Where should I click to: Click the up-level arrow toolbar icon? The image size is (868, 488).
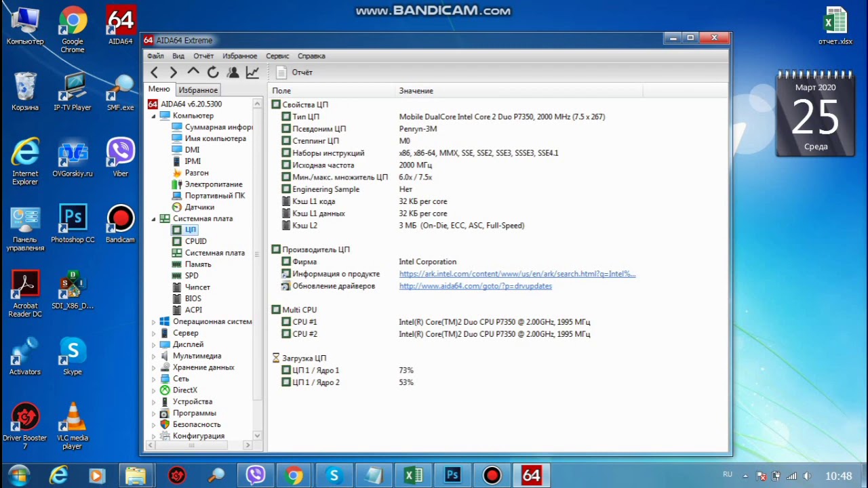(193, 73)
